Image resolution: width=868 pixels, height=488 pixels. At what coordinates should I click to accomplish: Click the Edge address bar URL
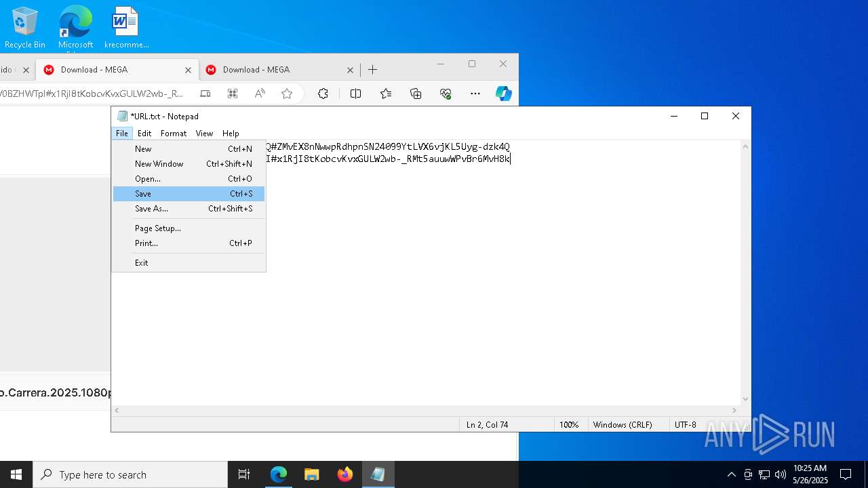pyautogui.click(x=92, y=94)
